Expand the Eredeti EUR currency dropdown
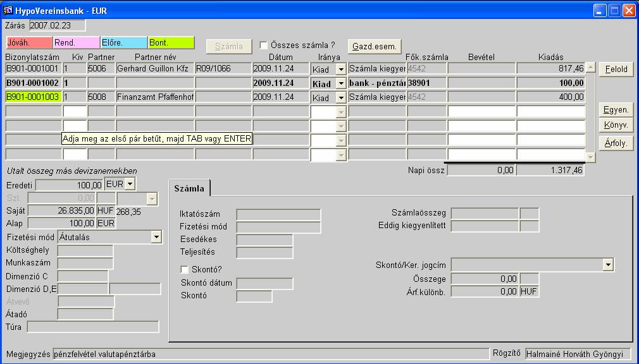Image resolution: width=639 pixels, height=364 pixels. tap(130, 184)
